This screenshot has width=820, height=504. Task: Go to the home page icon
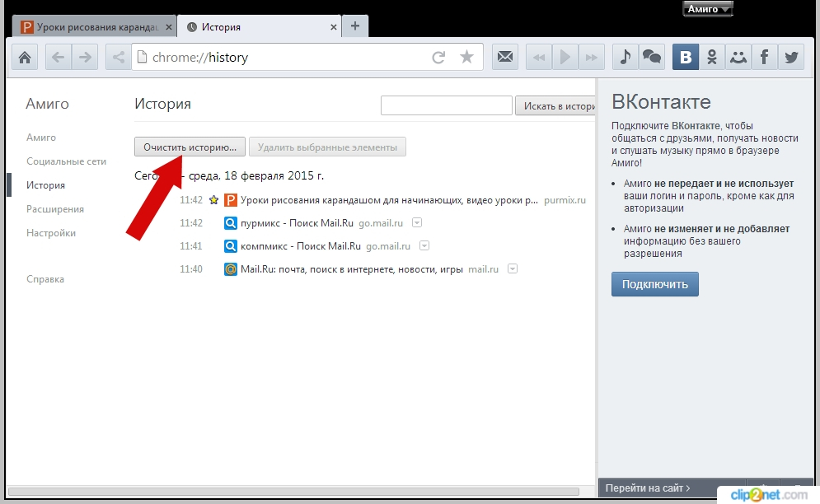tap(25, 57)
